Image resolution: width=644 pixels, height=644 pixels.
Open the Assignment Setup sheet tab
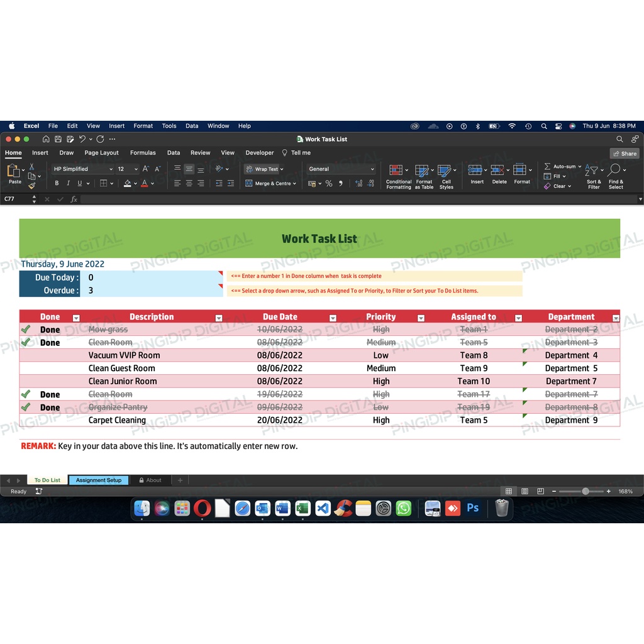coord(99,480)
